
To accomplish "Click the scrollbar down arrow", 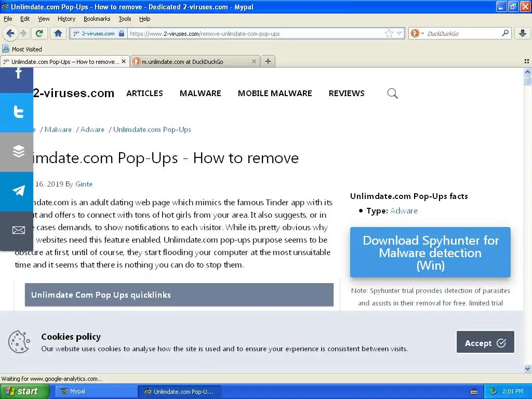I will (x=527, y=368).
